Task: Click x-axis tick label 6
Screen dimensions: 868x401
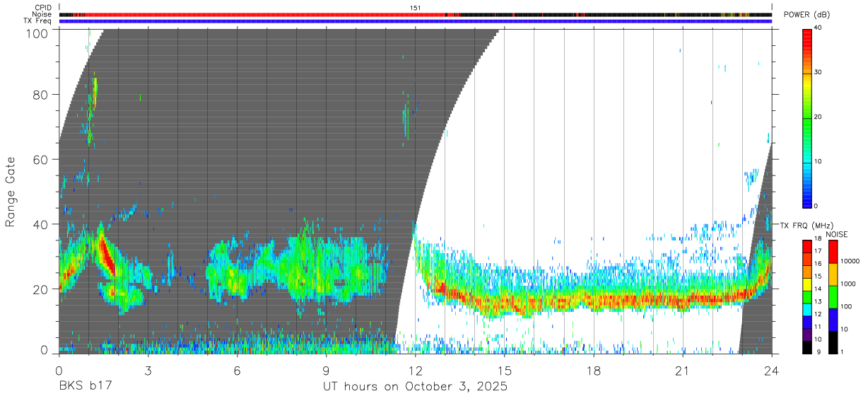Action: pos(237,371)
